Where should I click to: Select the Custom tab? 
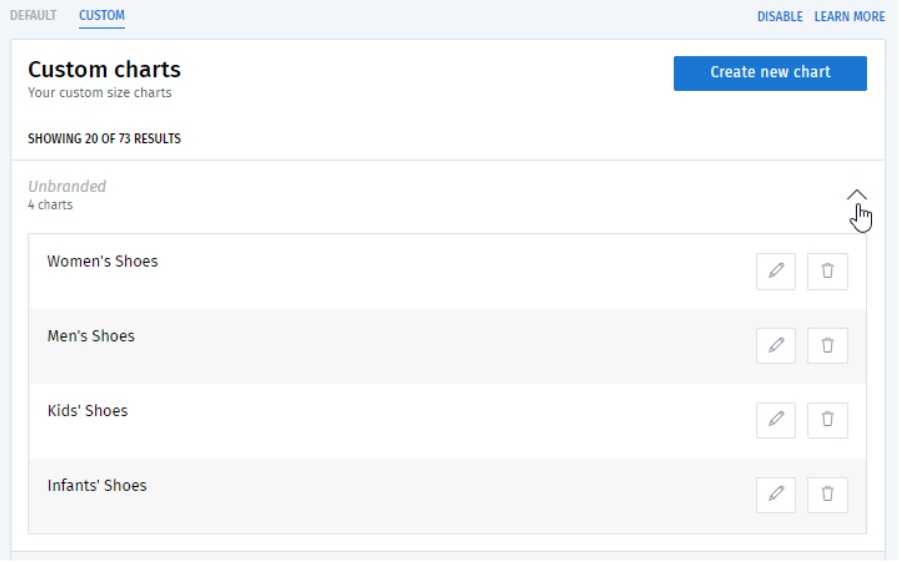[102, 16]
